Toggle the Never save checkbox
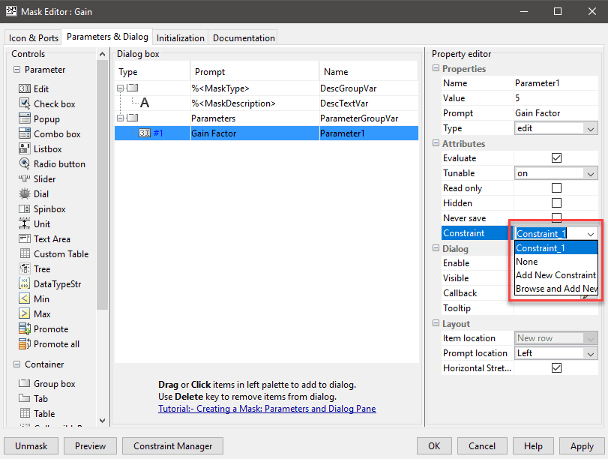608x459 pixels. click(556, 217)
